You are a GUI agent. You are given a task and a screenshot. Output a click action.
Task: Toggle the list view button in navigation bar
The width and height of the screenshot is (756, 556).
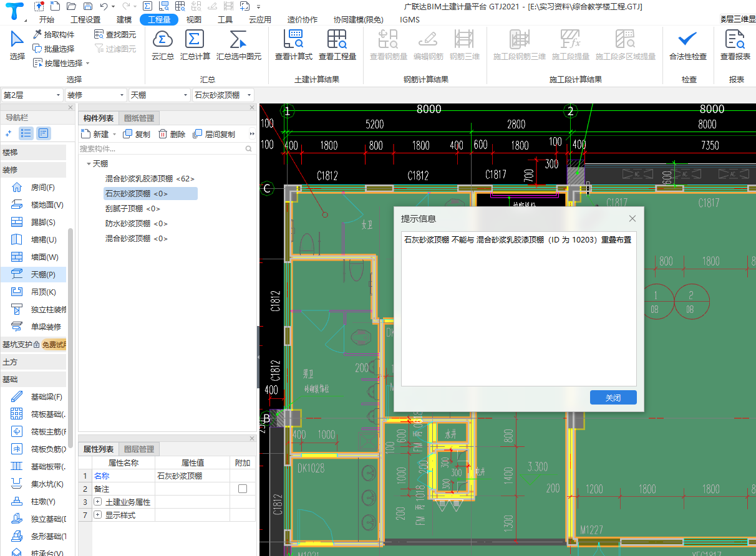point(26,133)
